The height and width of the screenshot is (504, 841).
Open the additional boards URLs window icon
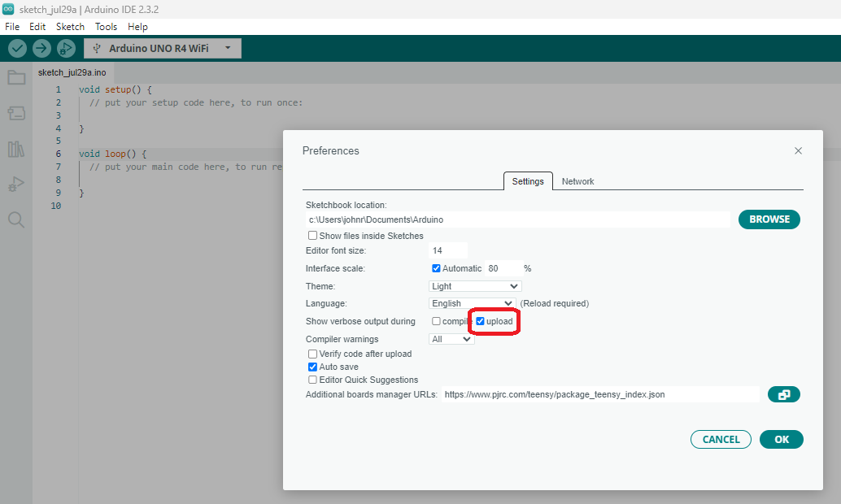[783, 394]
